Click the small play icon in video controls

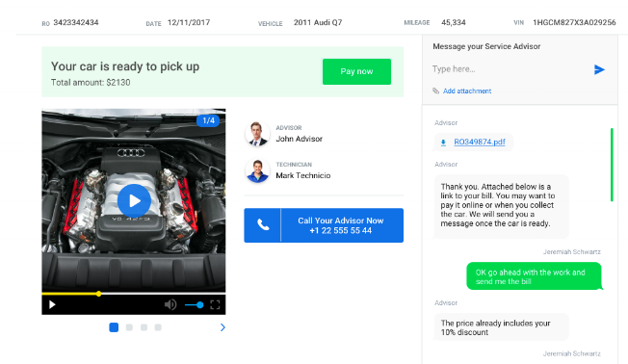pos(52,304)
